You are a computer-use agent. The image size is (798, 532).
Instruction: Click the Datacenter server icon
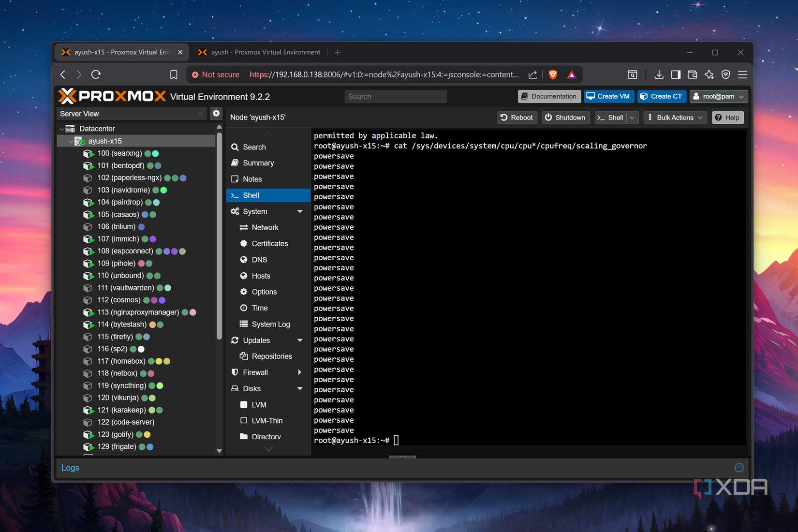pyautogui.click(x=70, y=129)
